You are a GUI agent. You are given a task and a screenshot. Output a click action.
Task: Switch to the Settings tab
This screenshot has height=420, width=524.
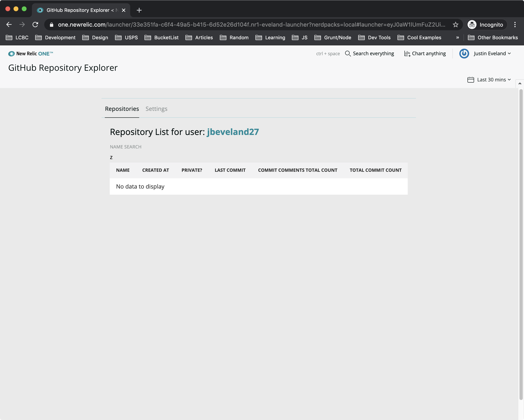click(156, 109)
